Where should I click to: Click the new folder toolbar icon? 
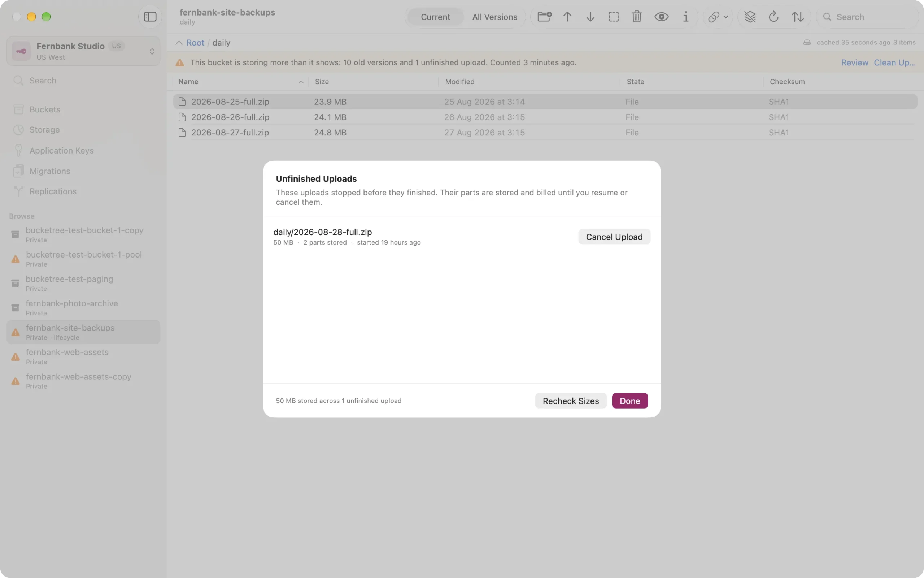point(544,17)
